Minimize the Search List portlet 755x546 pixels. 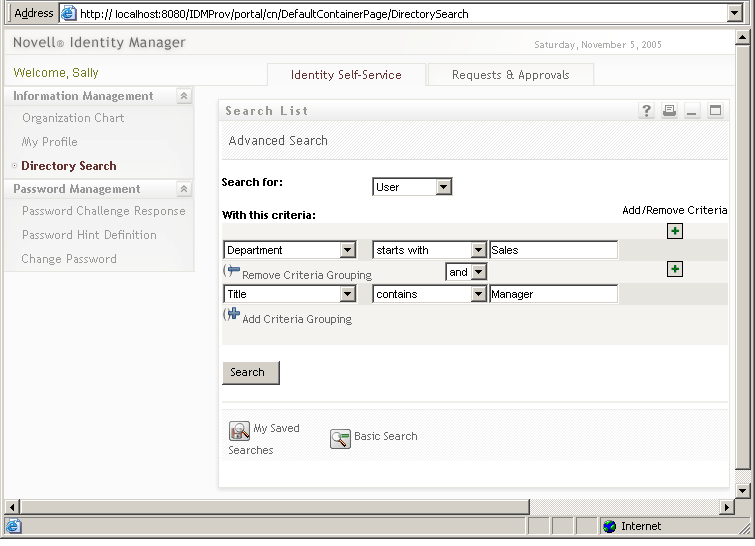(692, 111)
